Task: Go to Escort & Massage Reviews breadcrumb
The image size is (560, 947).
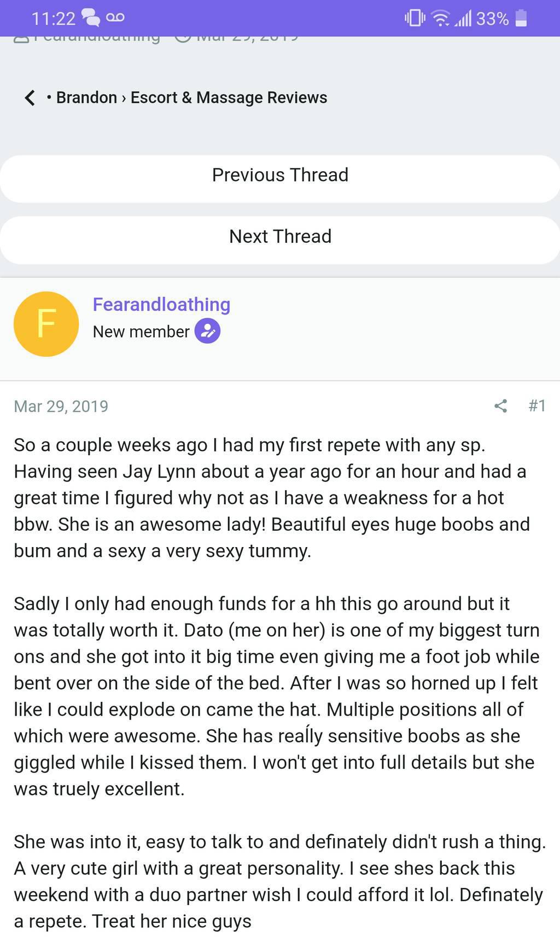Action: (229, 97)
